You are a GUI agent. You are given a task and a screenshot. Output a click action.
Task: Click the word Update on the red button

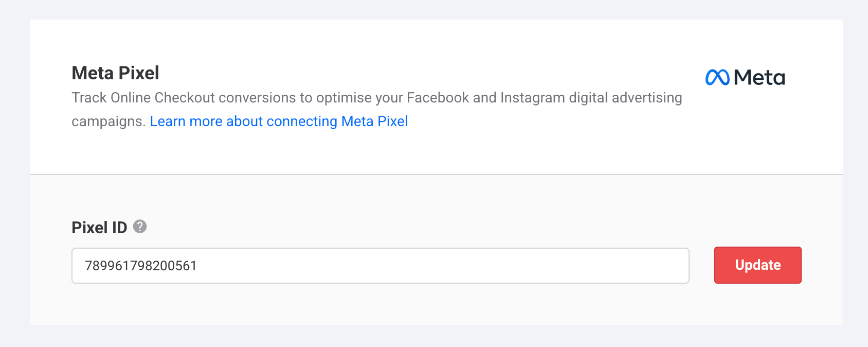pyautogui.click(x=757, y=265)
